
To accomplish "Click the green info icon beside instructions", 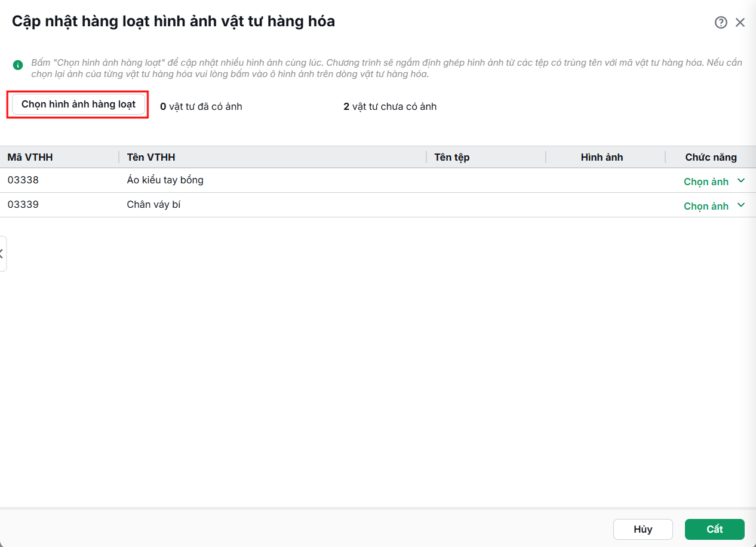I will [x=19, y=64].
